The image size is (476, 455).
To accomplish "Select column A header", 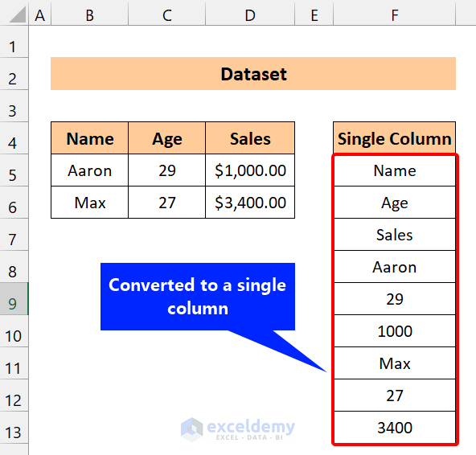I will point(39,15).
